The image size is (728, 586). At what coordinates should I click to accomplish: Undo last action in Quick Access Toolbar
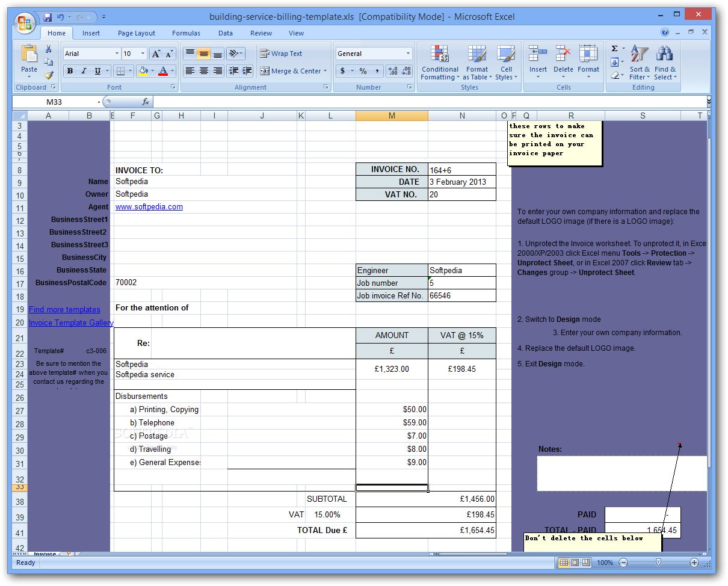pyautogui.click(x=60, y=17)
